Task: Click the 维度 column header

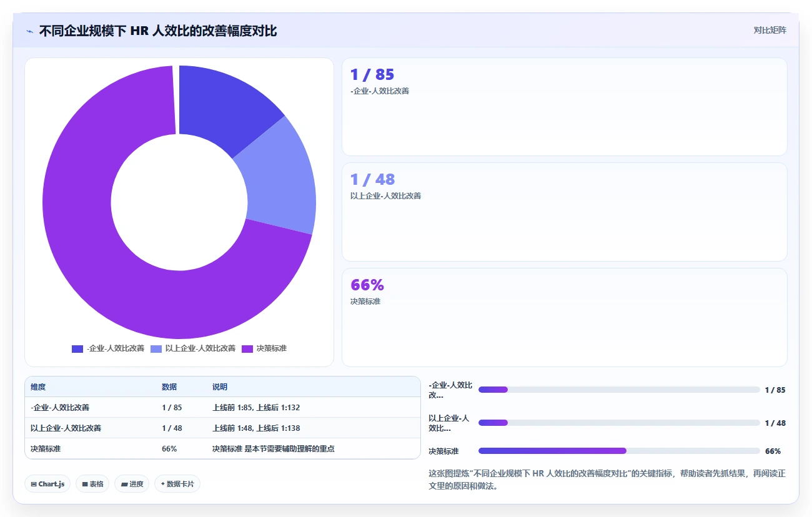Action: coord(38,387)
